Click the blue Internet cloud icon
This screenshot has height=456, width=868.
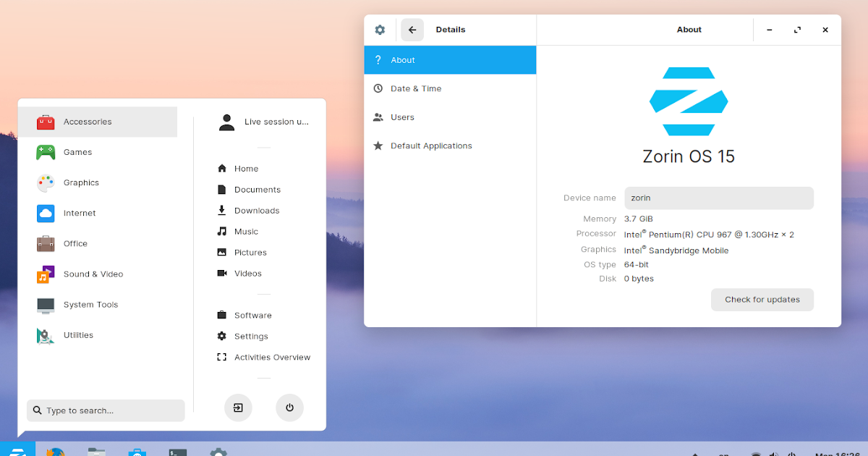(46, 214)
